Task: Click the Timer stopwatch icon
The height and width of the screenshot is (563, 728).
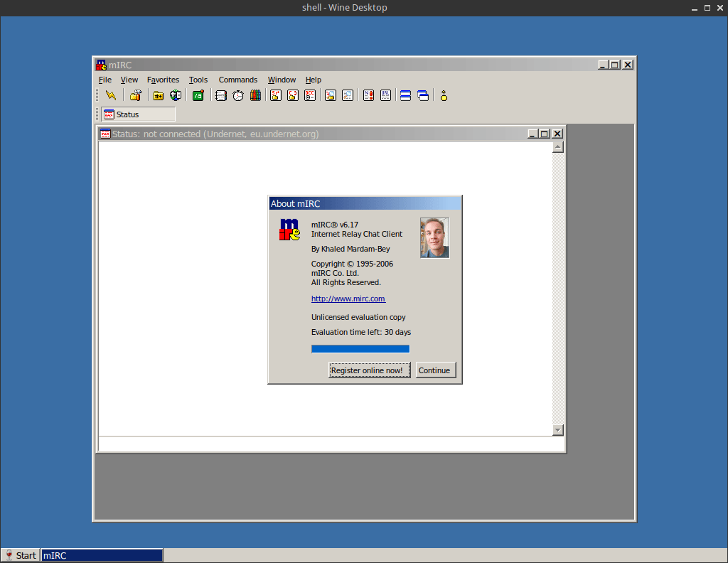Action: 238,95
